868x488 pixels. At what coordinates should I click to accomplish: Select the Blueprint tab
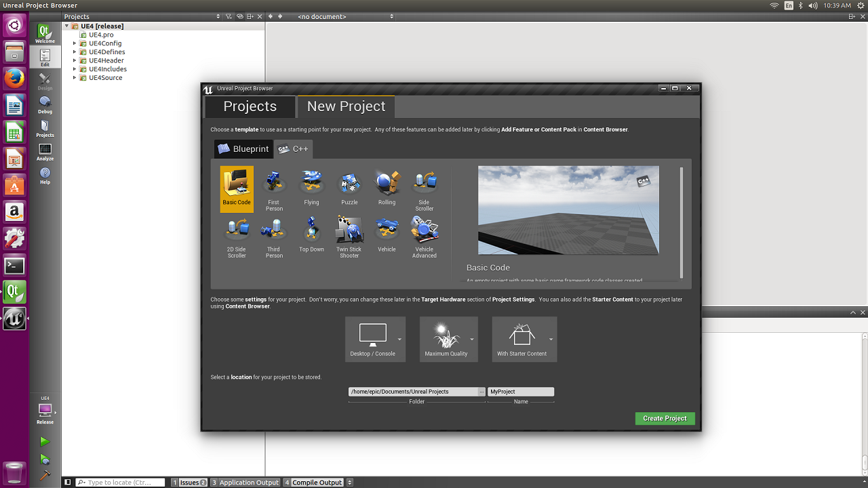click(x=243, y=149)
